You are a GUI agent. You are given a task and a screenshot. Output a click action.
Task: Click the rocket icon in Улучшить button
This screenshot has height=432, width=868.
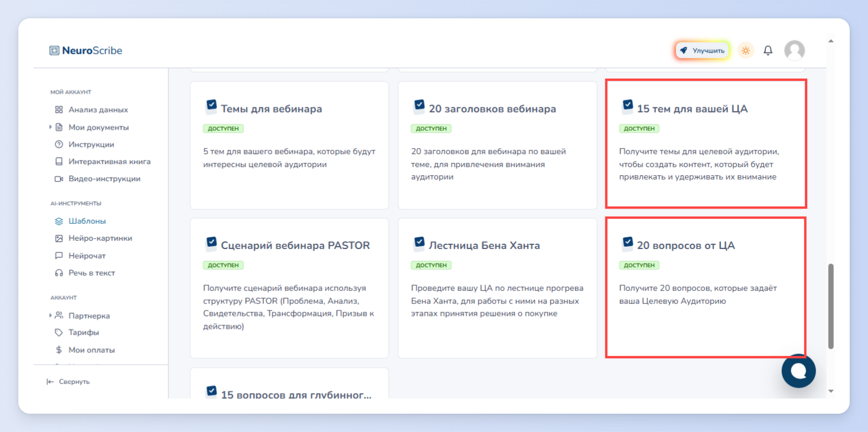(684, 51)
